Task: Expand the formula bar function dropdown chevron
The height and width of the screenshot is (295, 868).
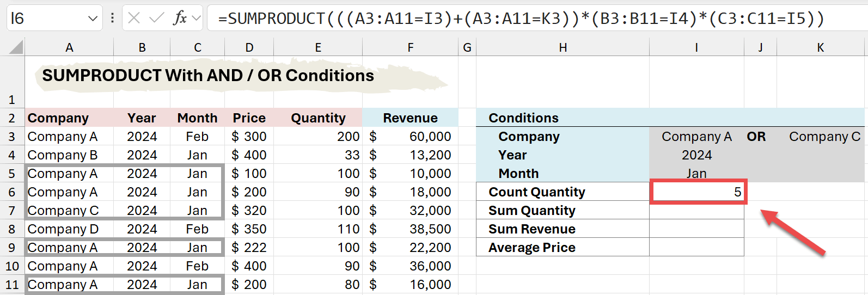Action: pyautogui.click(x=197, y=19)
